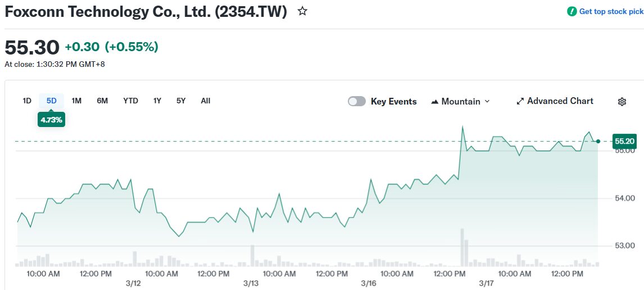Click the 53.00 y-axis price label
644x290 pixels.
(x=624, y=246)
